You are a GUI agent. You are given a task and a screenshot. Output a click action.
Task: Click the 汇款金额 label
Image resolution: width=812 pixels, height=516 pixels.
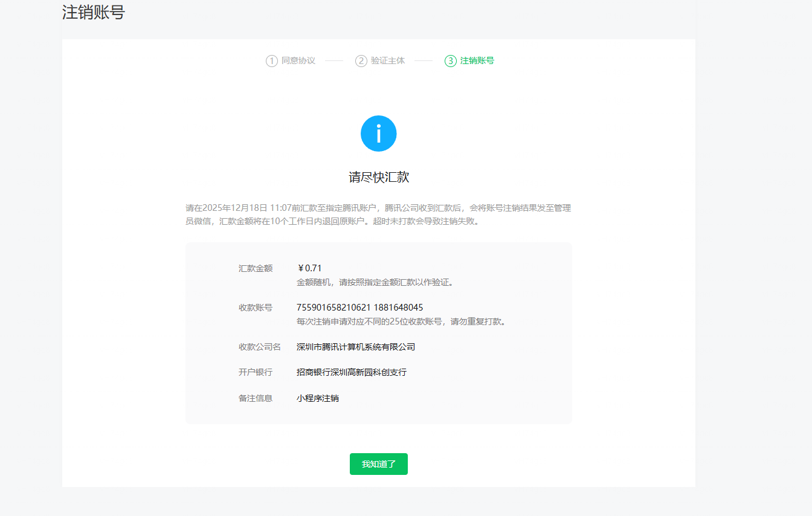pyautogui.click(x=256, y=268)
